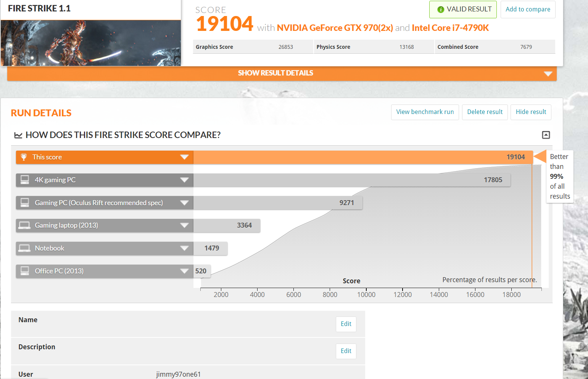Collapse the score comparison section with the box icon

click(546, 135)
